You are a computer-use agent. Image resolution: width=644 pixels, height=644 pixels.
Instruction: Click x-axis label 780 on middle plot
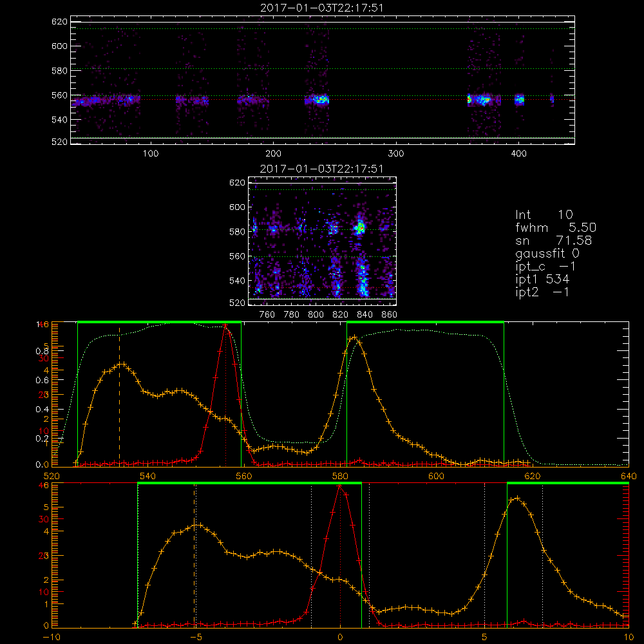point(292,315)
